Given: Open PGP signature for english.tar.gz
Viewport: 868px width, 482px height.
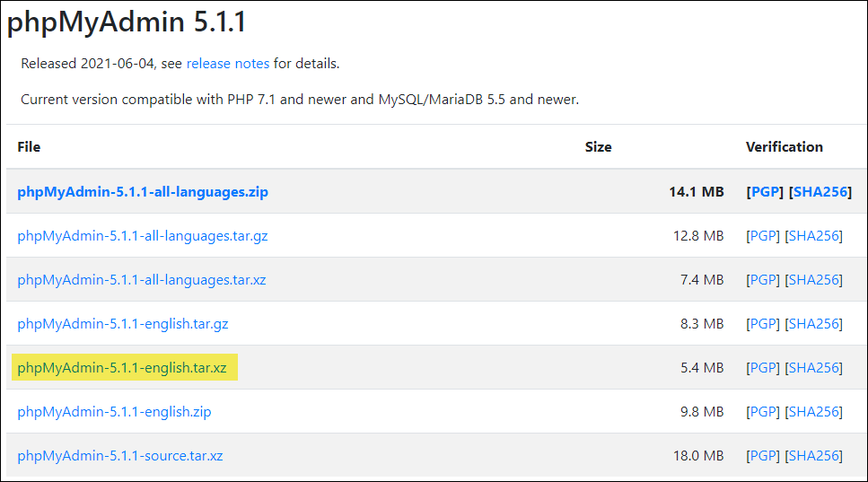Looking at the screenshot, I should click(x=763, y=324).
